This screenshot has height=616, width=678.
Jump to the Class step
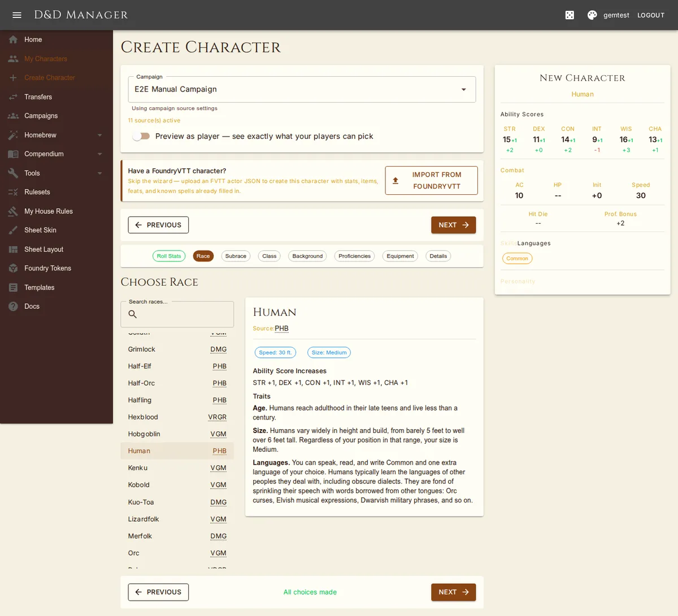pyautogui.click(x=270, y=256)
